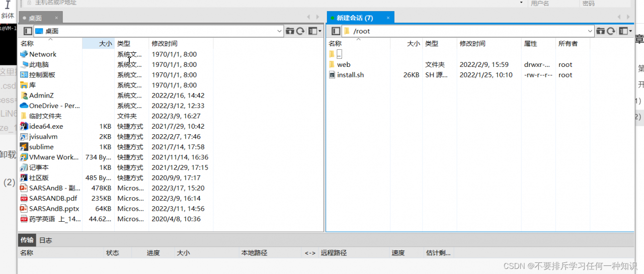Select the 记事本 notepad shortcut icon
644x274 pixels.
[x=24, y=167]
